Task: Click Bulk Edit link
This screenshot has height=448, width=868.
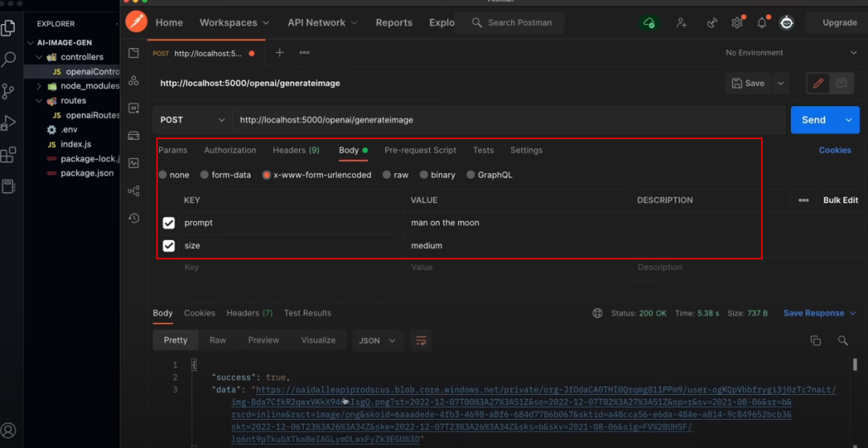Action: (x=841, y=200)
